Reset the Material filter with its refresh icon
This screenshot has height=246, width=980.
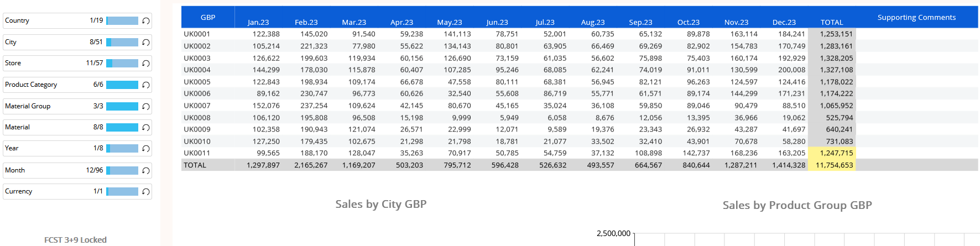146,128
